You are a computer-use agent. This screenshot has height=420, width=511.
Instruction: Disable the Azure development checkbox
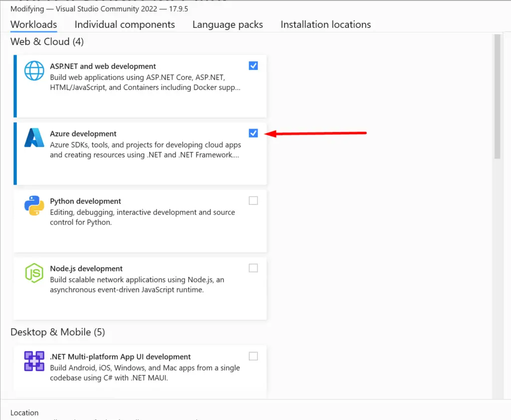(x=253, y=133)
